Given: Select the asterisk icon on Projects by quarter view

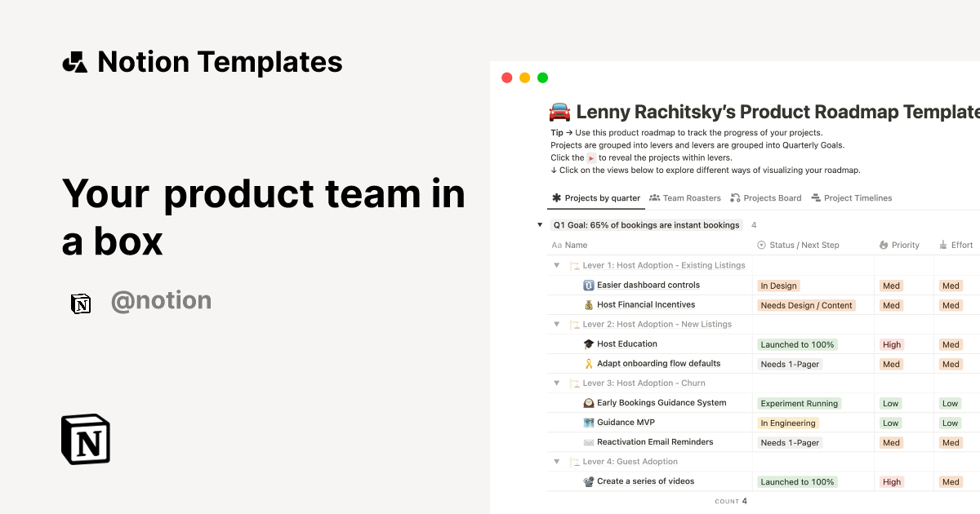Looking at the screenshot, I should [555, 197].
